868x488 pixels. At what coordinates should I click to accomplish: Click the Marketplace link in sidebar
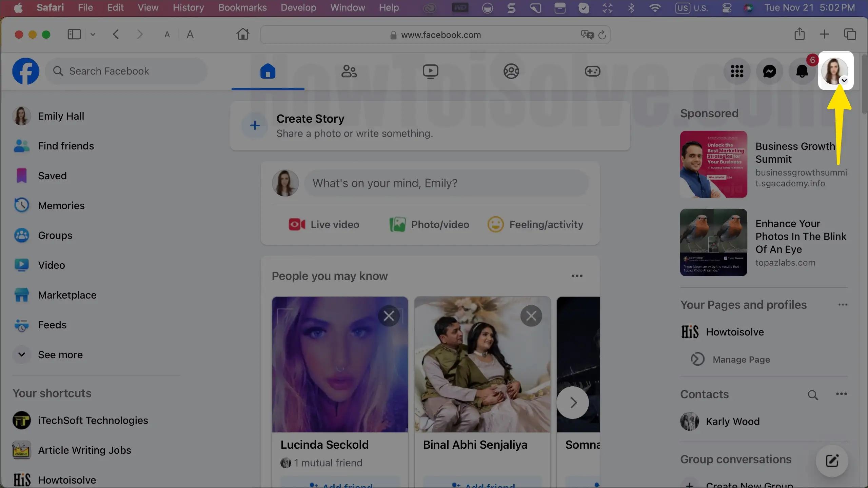67,295
